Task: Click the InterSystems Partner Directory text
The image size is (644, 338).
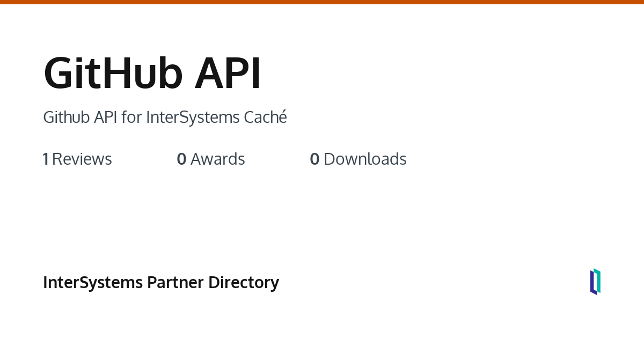Action: pos(161,282)
